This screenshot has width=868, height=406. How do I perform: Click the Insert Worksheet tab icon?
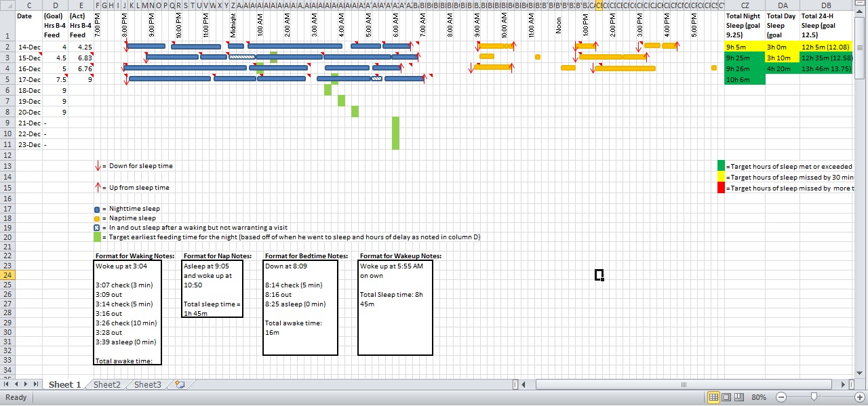click(180, 385)
